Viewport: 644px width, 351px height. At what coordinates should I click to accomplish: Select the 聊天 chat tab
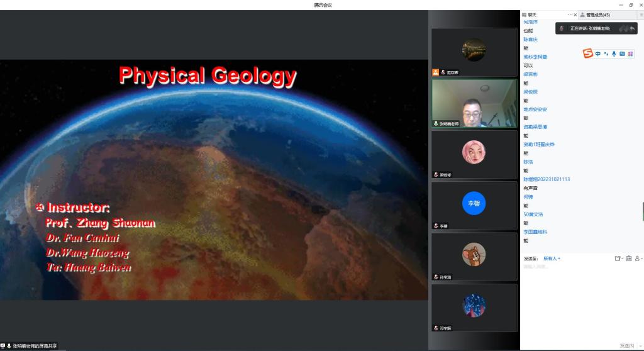(532, 14)
